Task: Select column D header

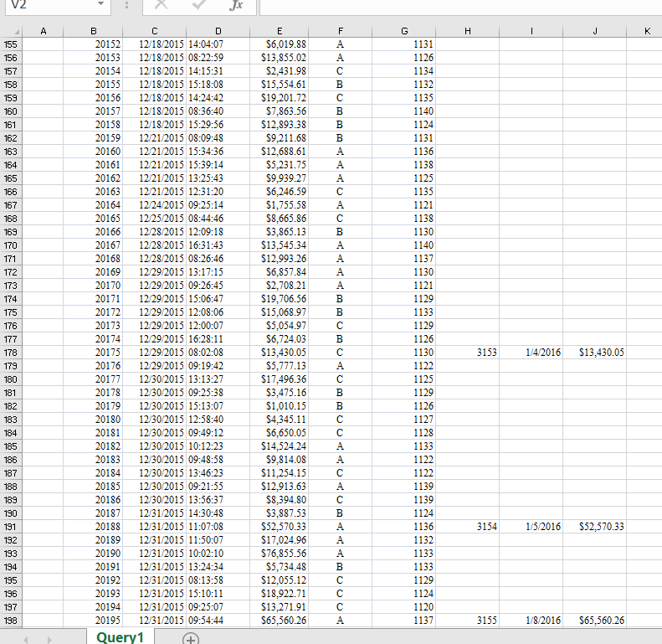Action: [218, 31]
